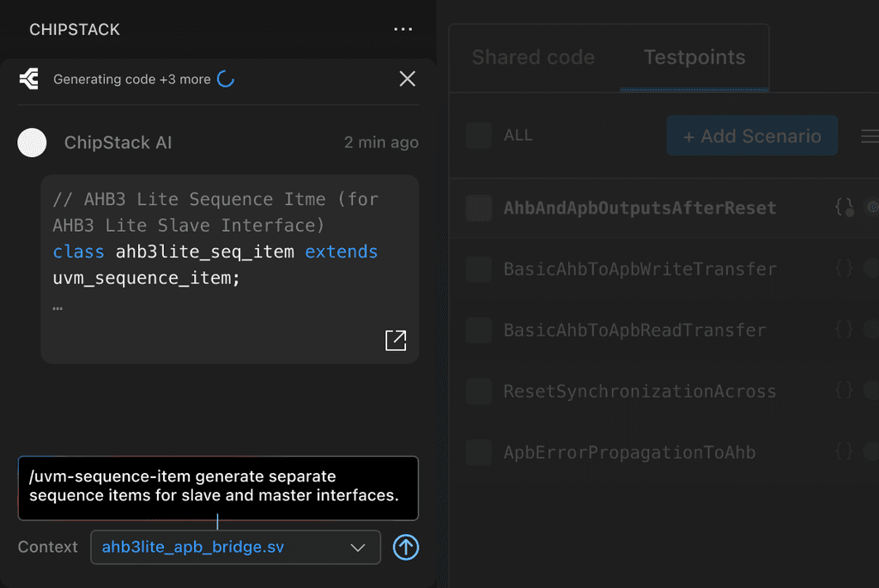Open the code snippet in a new window
879x588 pixels.
tap(396, 340)
